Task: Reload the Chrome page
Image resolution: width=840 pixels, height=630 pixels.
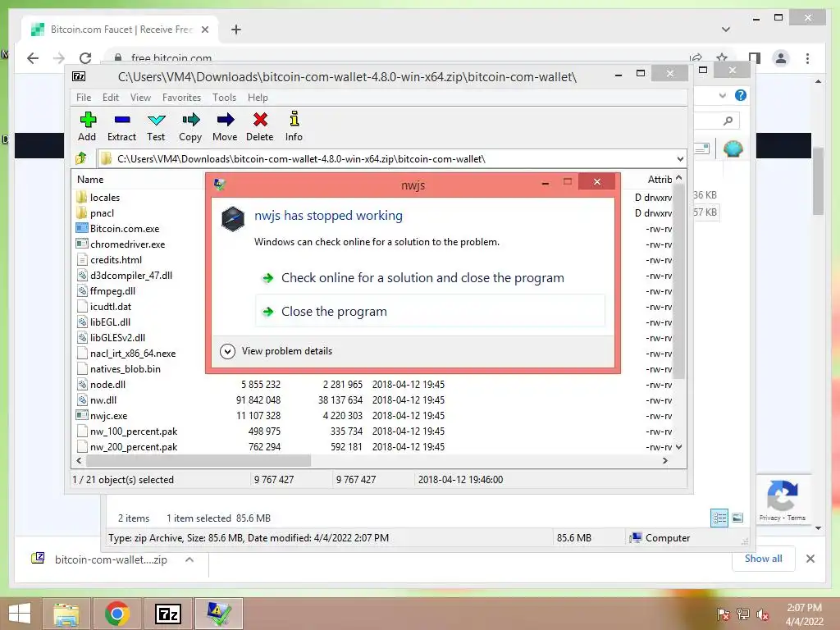Action: (85, 58)
